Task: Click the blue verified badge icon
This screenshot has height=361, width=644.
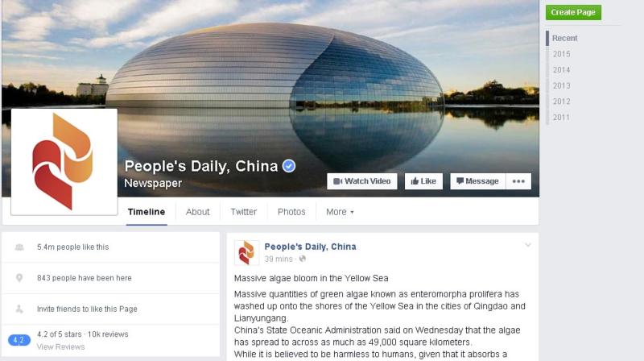Action: tap(289, 166)
